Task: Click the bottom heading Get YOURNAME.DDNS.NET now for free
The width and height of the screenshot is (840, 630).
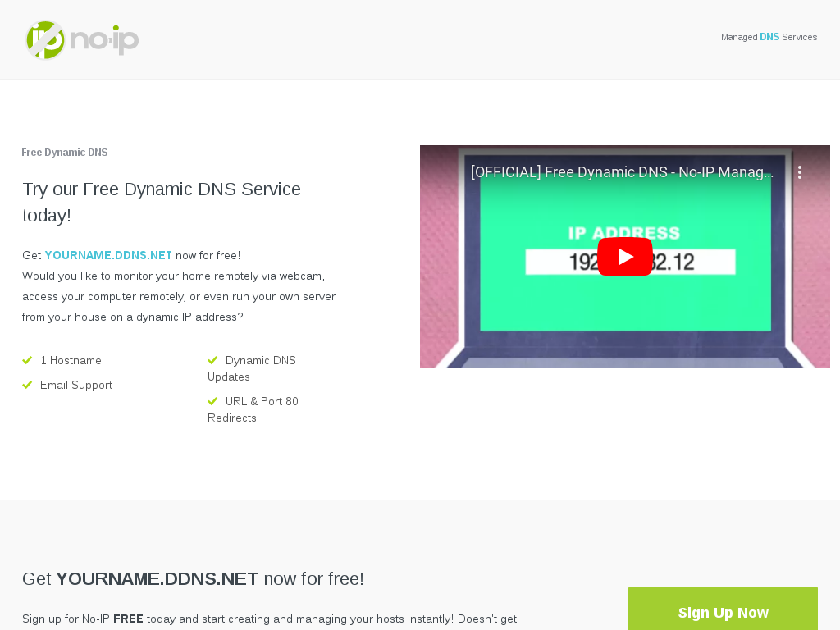Action: 193,578
